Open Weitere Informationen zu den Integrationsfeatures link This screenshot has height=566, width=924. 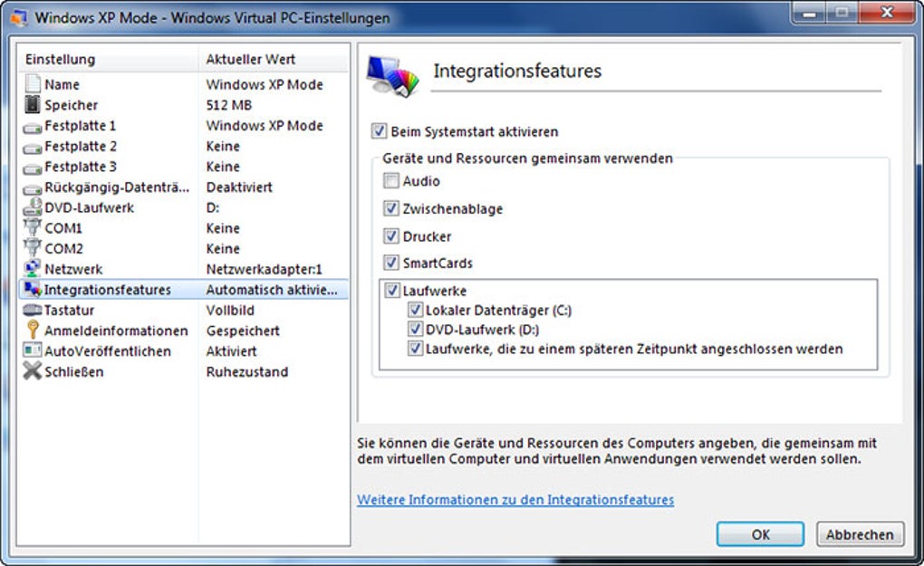(515, 500)
